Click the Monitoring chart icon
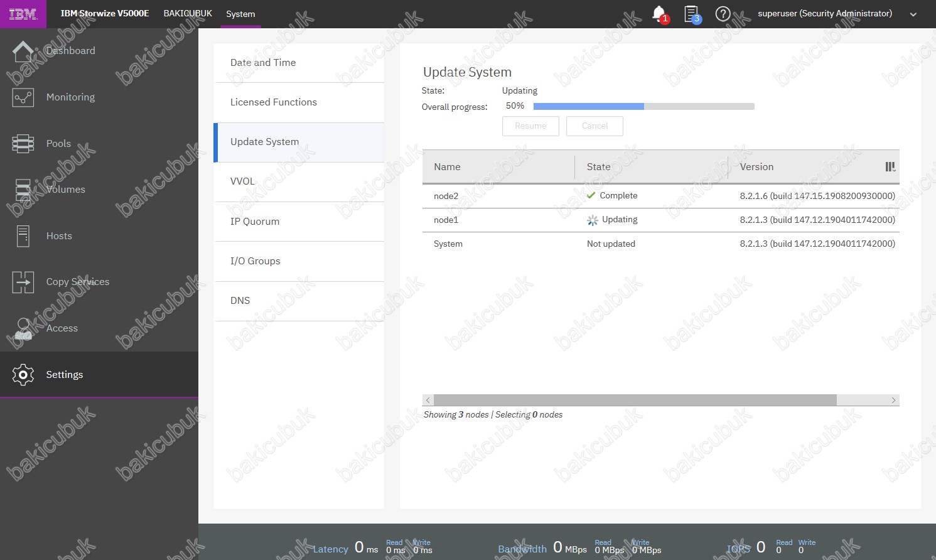The width and height of the screenshot is (936, 560). coord(23,97)
